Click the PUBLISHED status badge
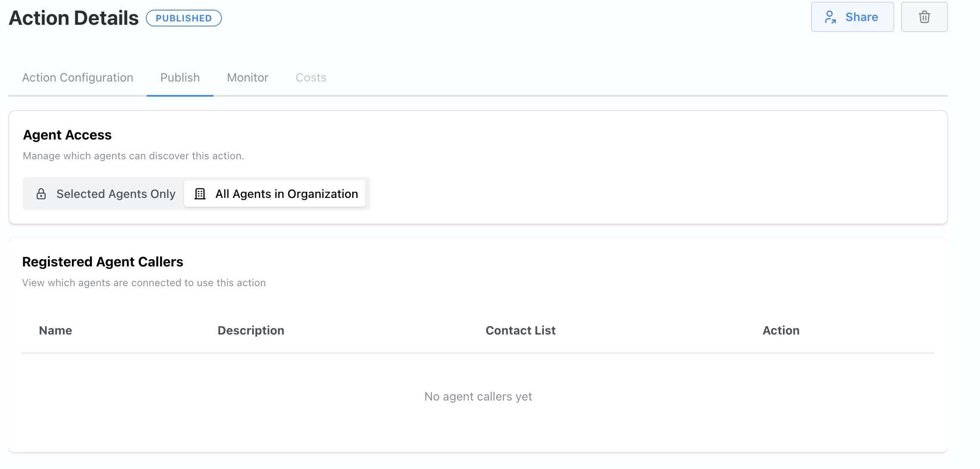 [184, 18]
